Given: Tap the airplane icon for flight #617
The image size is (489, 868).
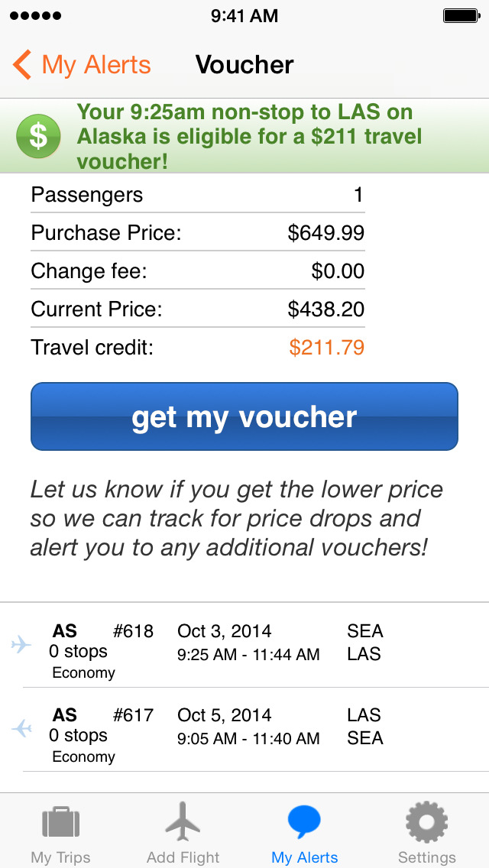Looking at the screenshot, I should [22, 729].
